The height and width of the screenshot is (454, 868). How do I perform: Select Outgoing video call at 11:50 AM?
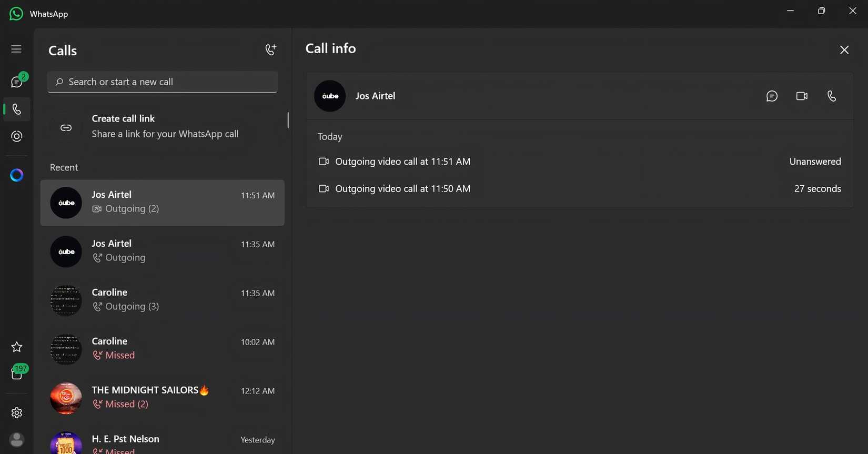click(x=580, y=189)
